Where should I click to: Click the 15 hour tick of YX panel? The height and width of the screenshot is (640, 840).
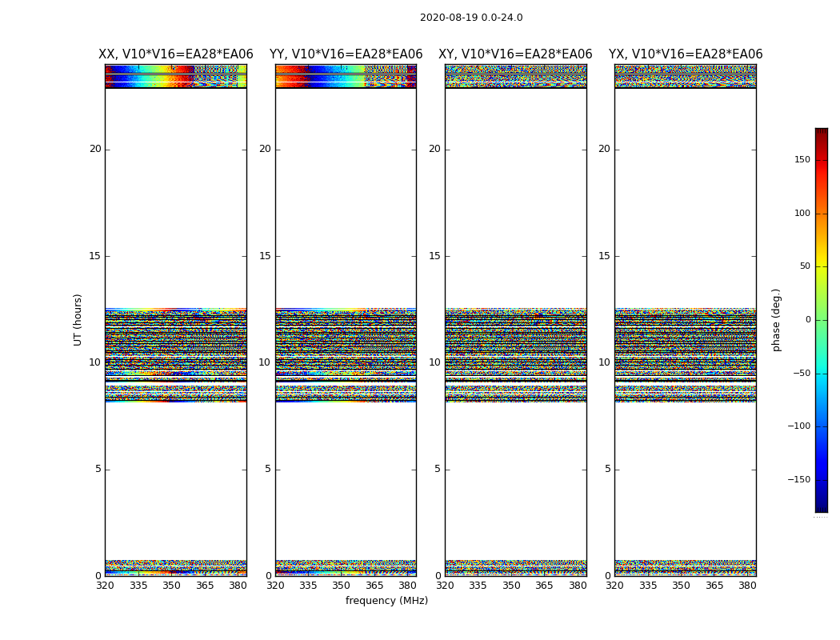coord(604,256)
